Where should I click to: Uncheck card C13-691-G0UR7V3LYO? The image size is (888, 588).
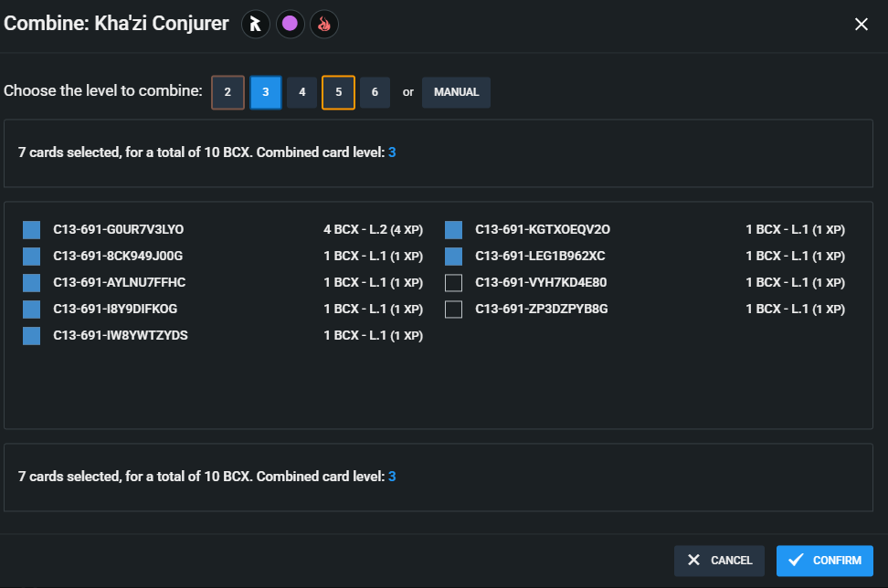[x=32, y=230]
